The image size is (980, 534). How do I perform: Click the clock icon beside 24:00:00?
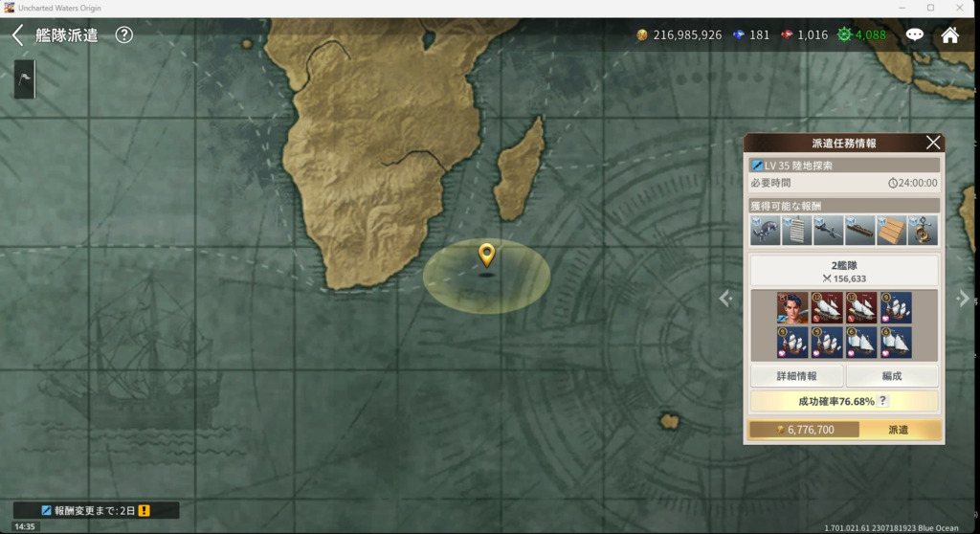pyautogui.click(x=893, y=183)
